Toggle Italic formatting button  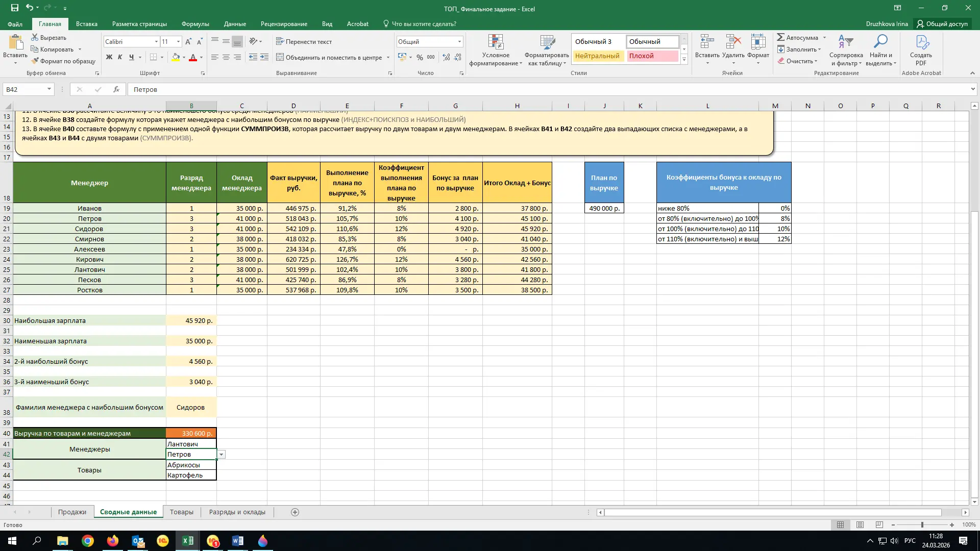(x=120, y=57)
